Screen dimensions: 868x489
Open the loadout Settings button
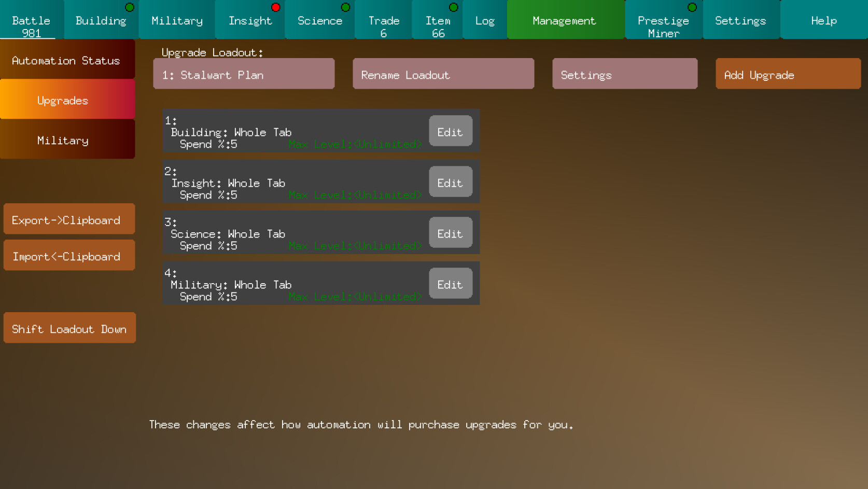[x=625, y=74]
